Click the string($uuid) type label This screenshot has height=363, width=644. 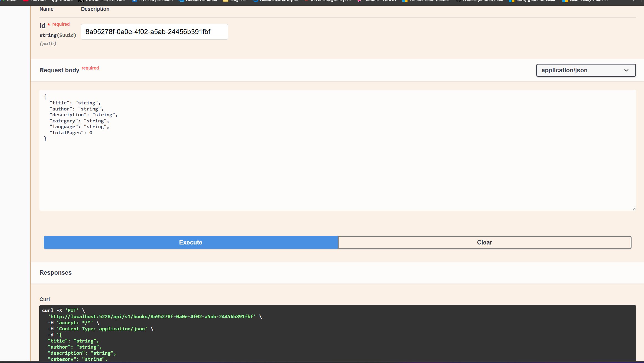[58, 35]
